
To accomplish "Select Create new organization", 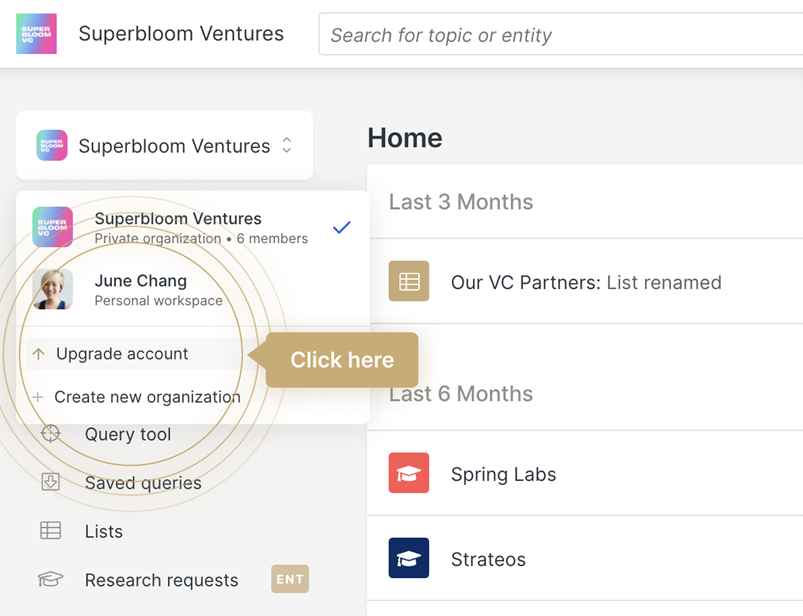I will [147, 397].
